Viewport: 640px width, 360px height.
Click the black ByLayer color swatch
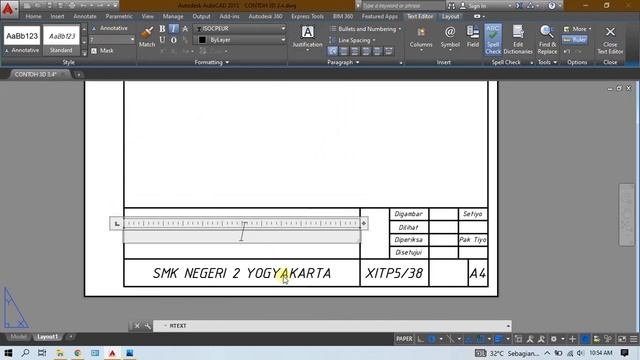pos(202,40)
